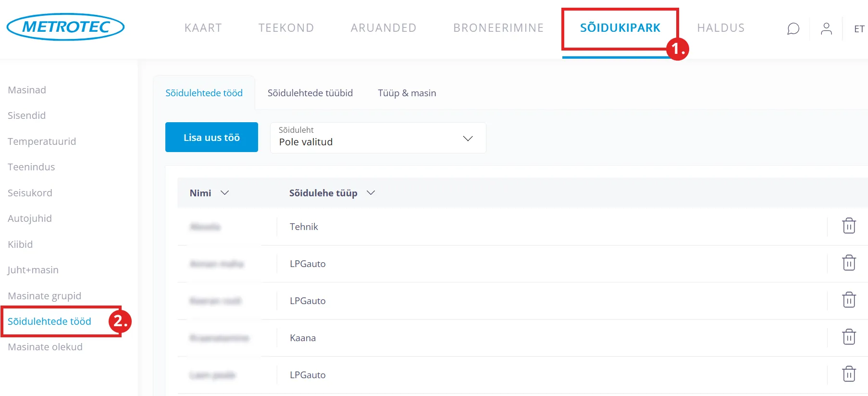Image resolution: width=868 pixels, height=396 pixels.
Task: Switch language using ET selector
Action: (859, 29)
